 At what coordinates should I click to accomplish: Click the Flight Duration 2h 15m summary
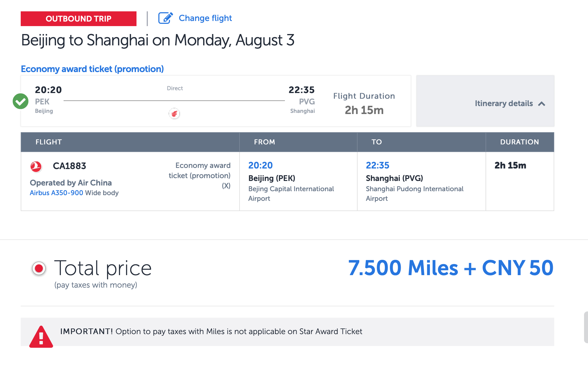tap(364, 104)
